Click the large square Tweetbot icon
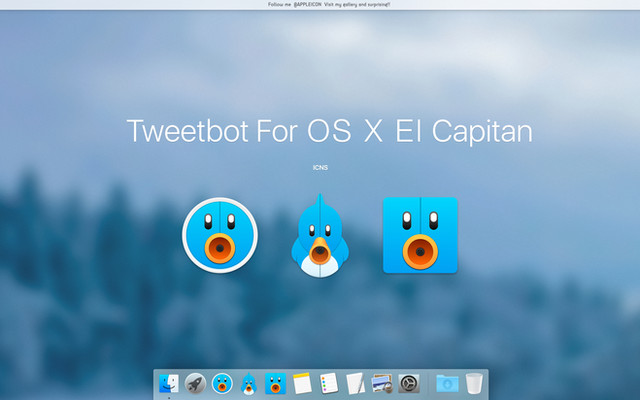 (420, 235)
